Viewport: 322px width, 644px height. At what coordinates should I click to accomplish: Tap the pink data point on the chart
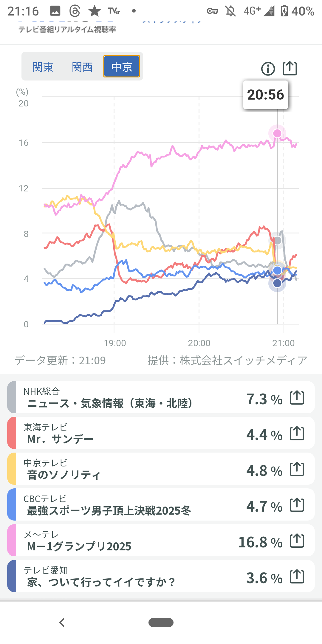(277, 133)
